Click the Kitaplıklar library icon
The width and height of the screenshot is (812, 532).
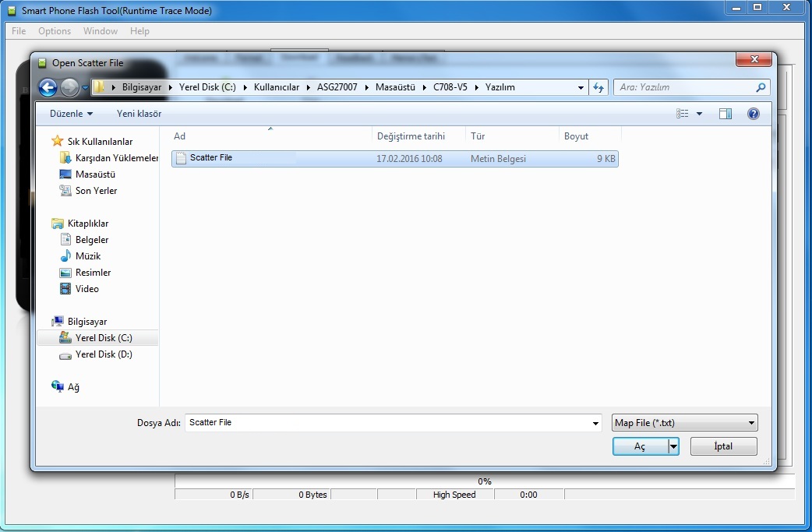(x=58, y=224)
